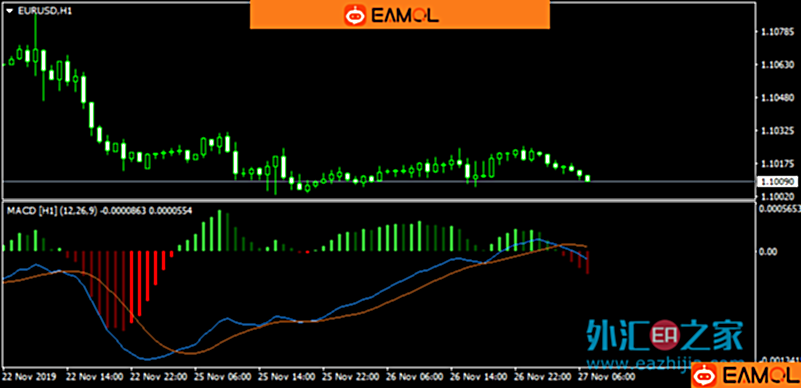Click the EAMOL robot icon in top banner

click(355, 15)
